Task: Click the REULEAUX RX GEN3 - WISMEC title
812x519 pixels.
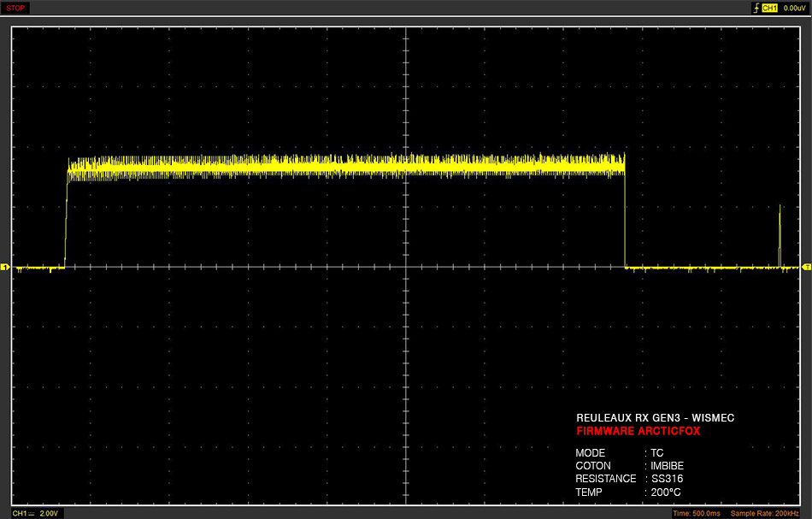Action: (655, 417)
